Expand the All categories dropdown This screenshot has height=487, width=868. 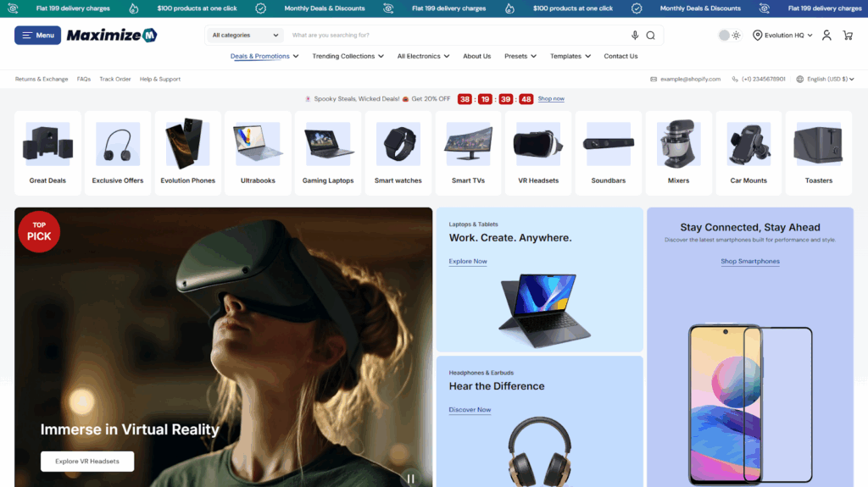[245, 36]
